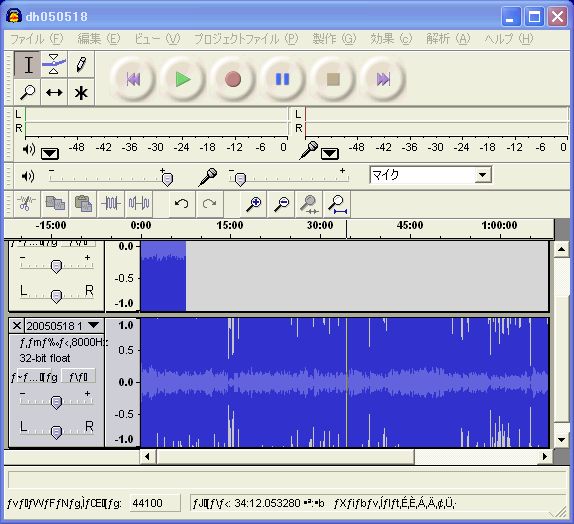
Task: Start playback with Play button
Action: click(x=183, y=79)
